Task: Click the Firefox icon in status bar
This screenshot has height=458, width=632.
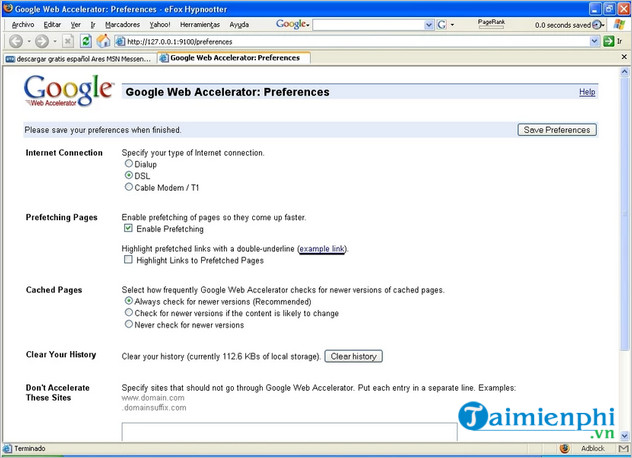Action: (x=565, y=449)
